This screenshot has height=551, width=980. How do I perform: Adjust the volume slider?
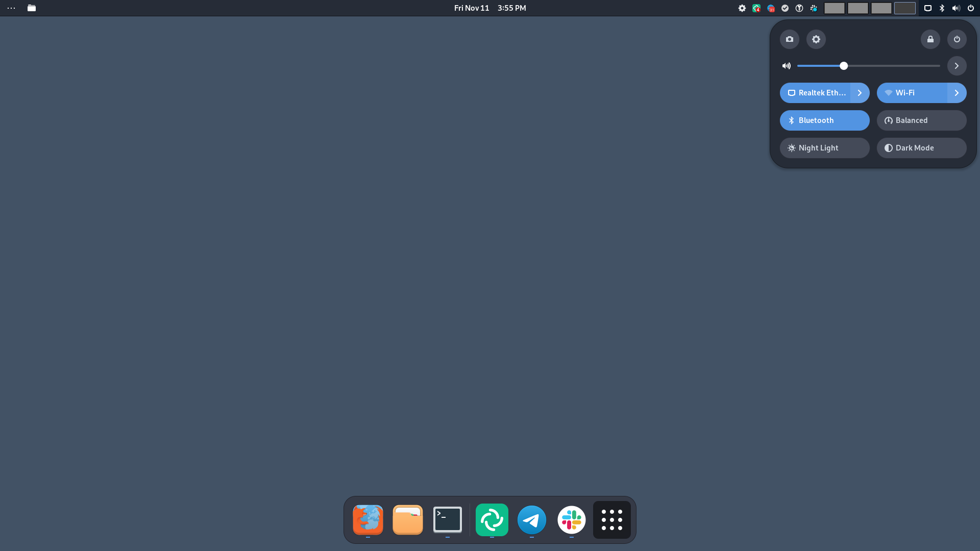(x=843, y=66)
